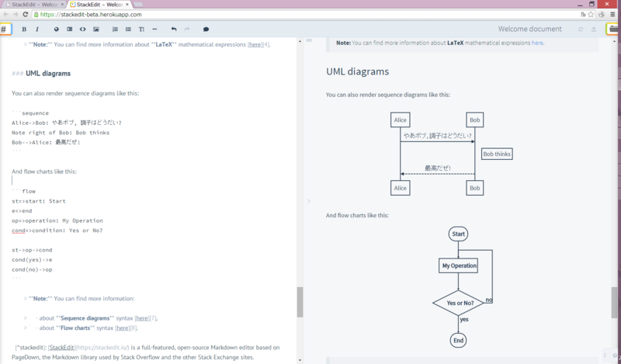Redo the last undone edit
The image size is (621, 364).
pos(187,29)
